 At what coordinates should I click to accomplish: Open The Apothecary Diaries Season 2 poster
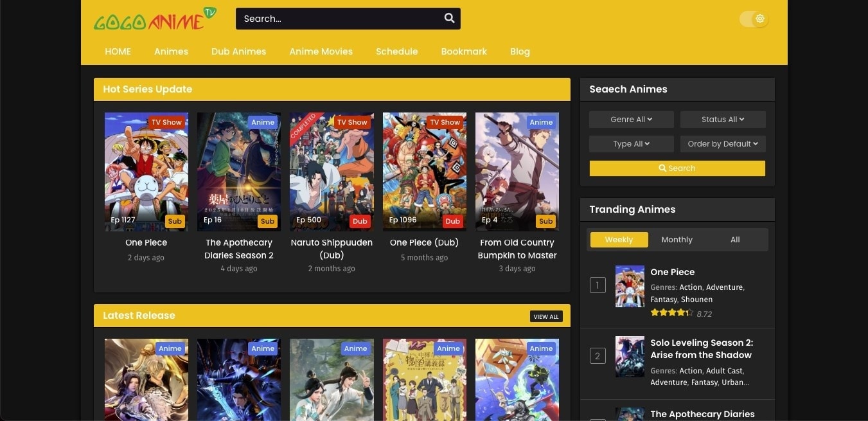(x=239, y=172)
